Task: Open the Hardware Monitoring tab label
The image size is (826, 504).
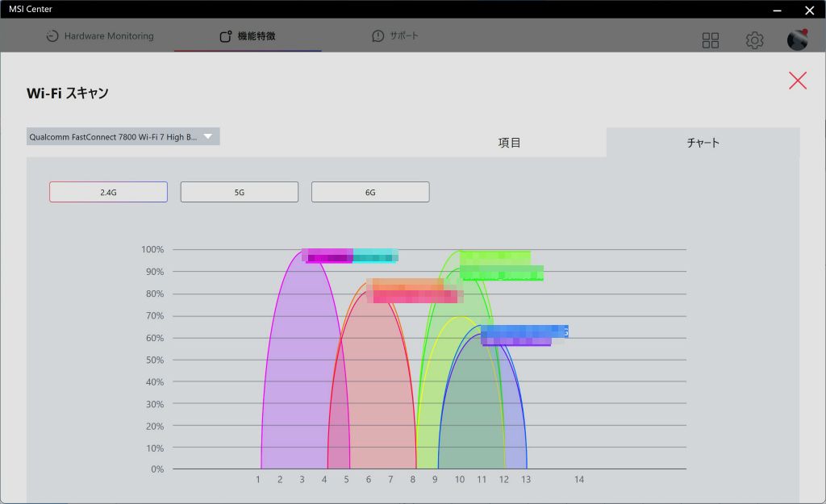Action: 109,35
